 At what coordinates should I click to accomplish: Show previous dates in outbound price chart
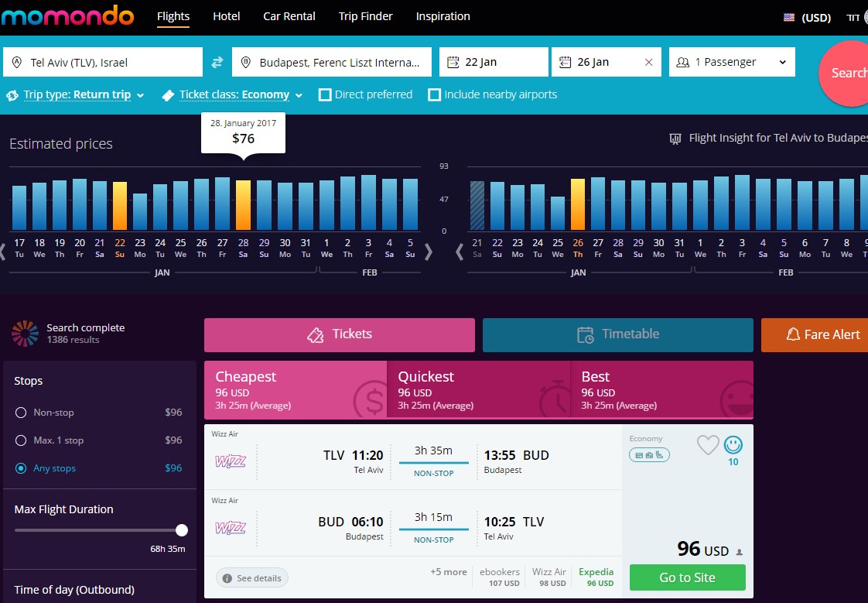3,252
